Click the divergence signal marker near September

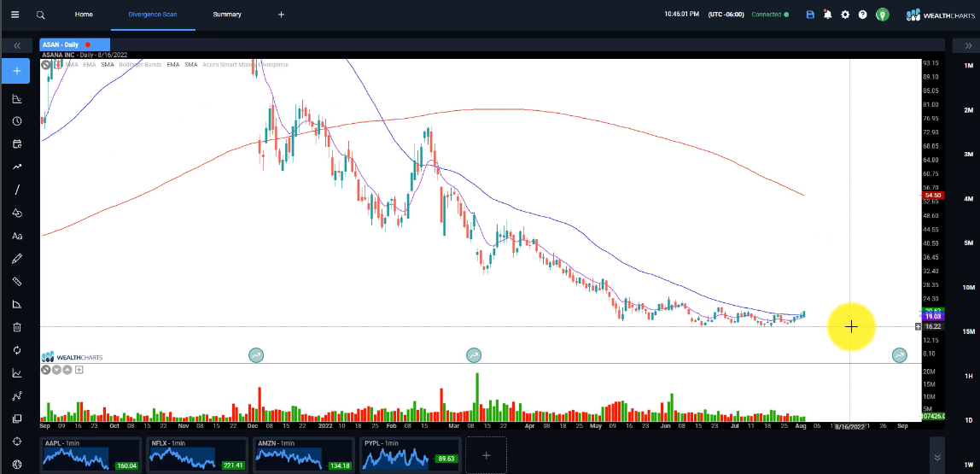900,355
